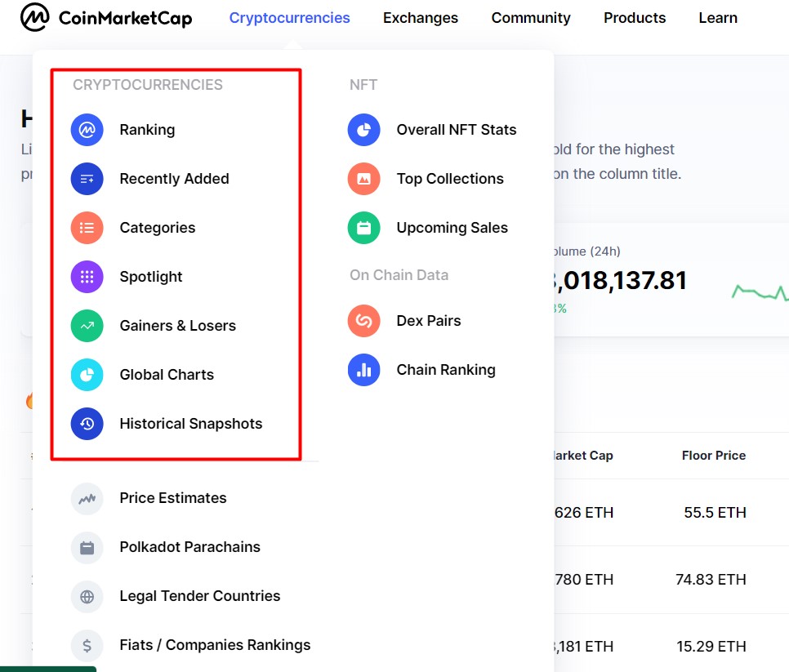Select Fiats / Companies Rankings
The width and height of the screenshot is (789, 672).
click(215, 645)
